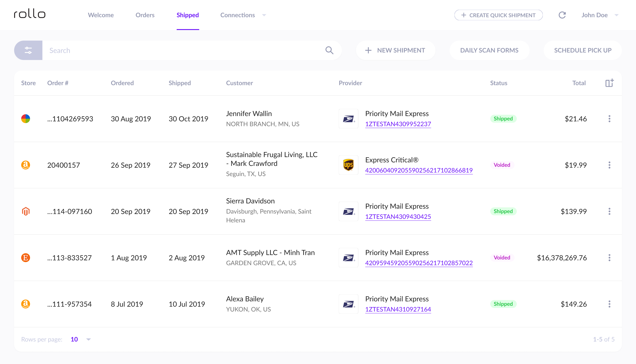Click the Daily Scan Forms button

pyautogui.click(x=489, y=51)
